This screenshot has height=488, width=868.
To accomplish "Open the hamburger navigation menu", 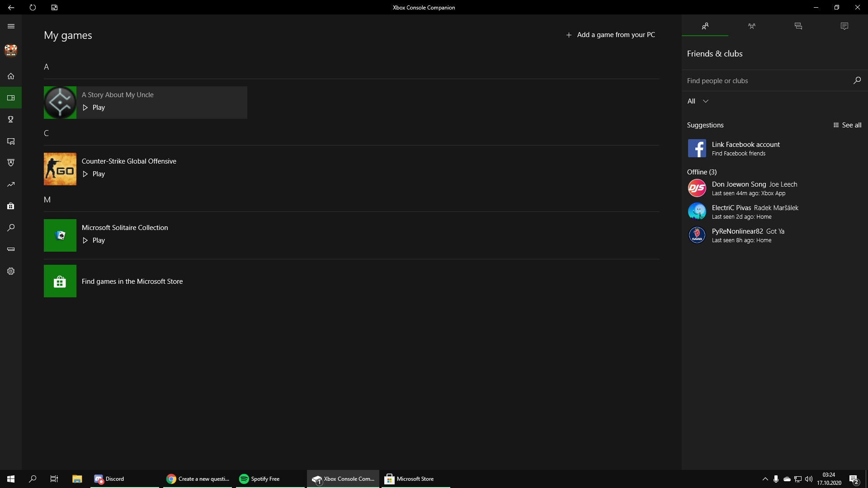I will (x=11, y=26).
